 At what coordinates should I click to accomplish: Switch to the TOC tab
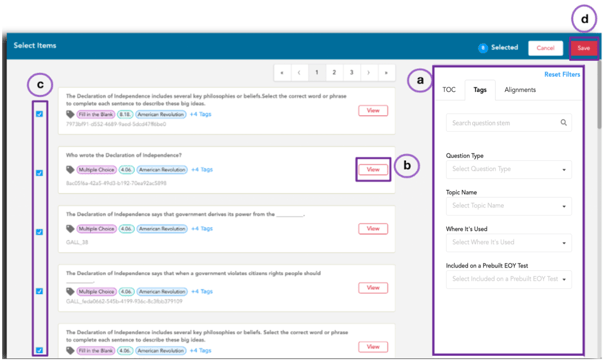pyautogui.click(x=449, y=90)
